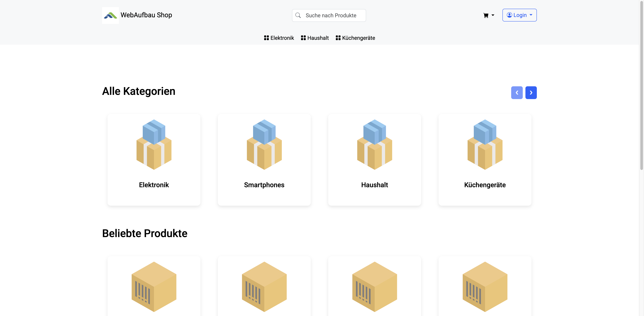This screenshot has height=316, width=644.
Task: Click the Elektronik category box icon
Action: [154, 144]
